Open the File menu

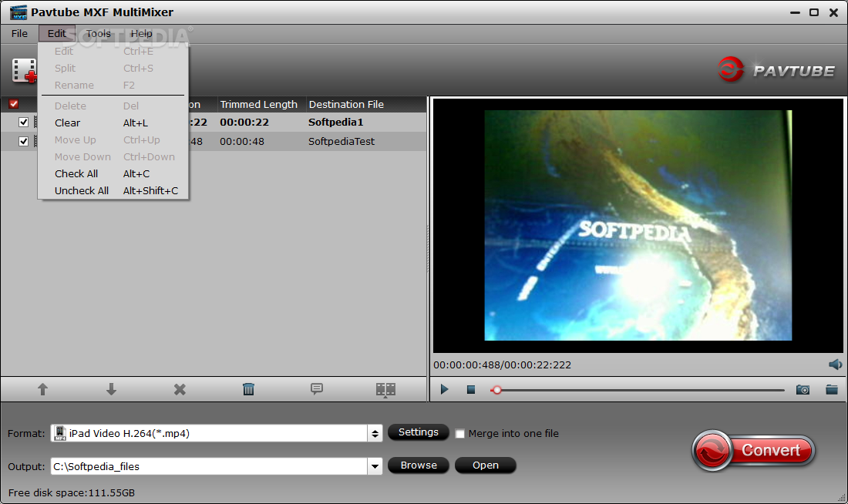tap(19, 34)
